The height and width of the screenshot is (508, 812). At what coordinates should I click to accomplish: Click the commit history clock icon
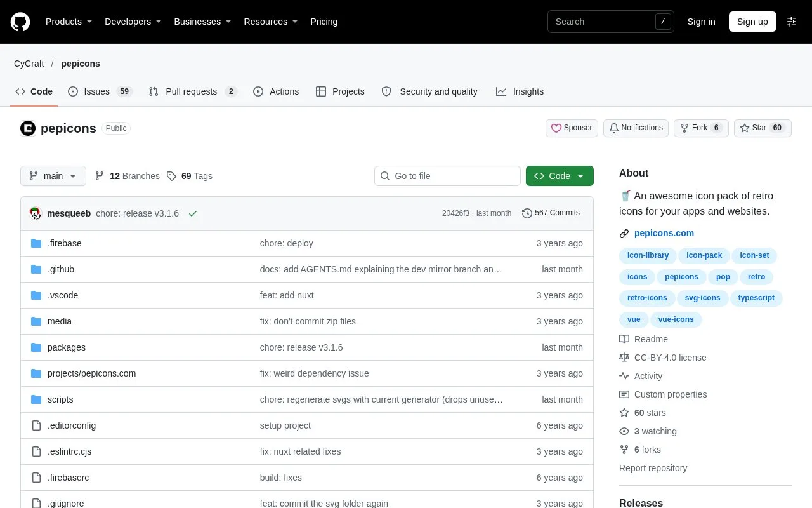(x=527, y=213)
